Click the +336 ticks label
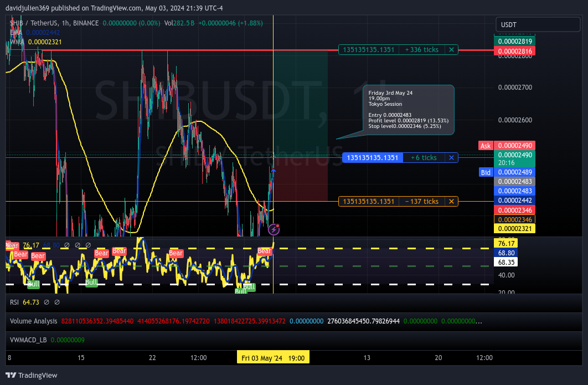Screen dimensions: 588x385 point(422,49)
